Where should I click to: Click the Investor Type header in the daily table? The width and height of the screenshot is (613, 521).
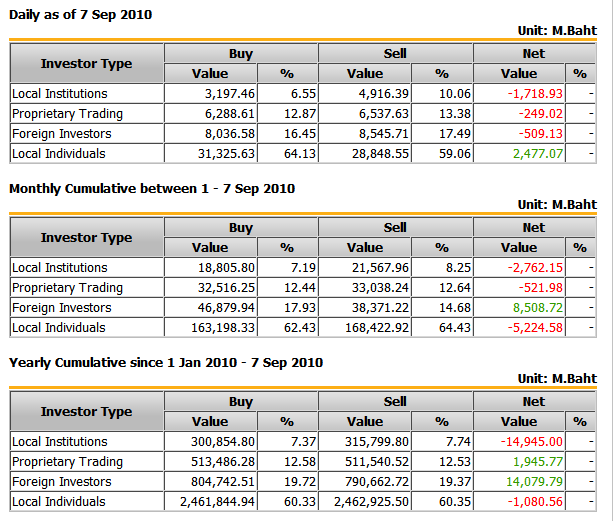86,63
